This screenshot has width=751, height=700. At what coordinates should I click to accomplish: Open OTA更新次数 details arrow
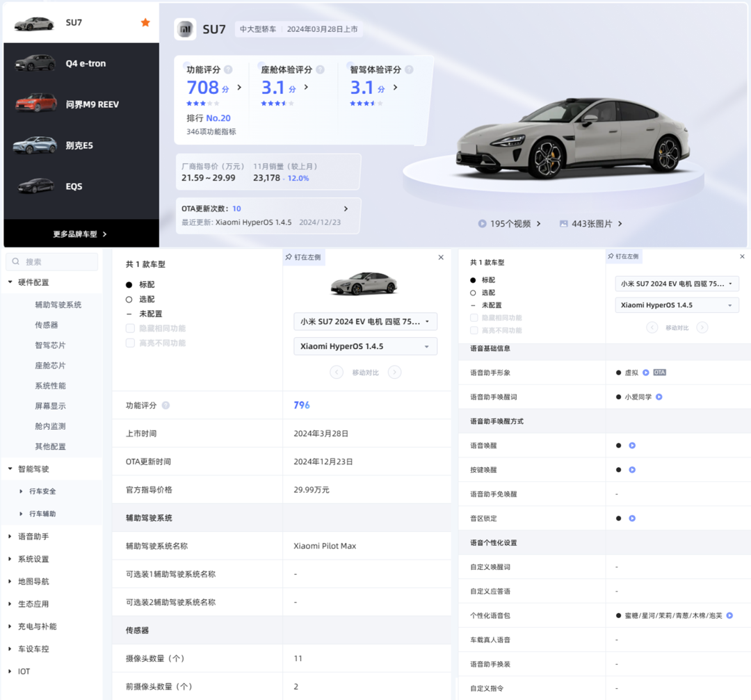coord(346,209)
